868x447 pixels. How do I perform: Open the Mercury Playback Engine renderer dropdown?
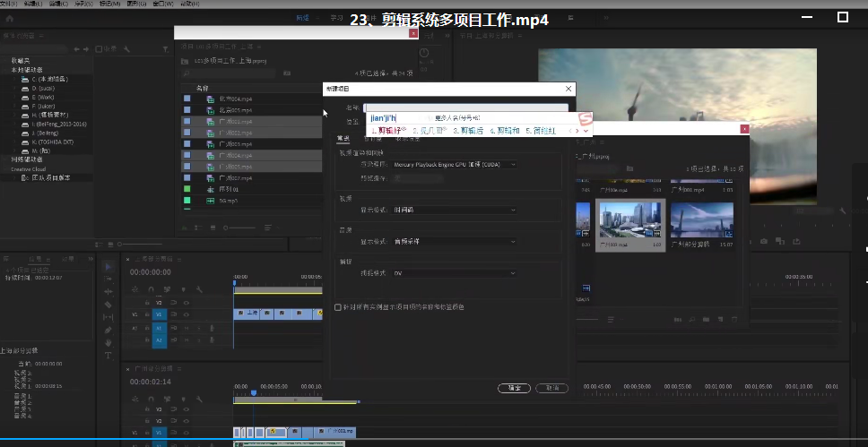455,165
